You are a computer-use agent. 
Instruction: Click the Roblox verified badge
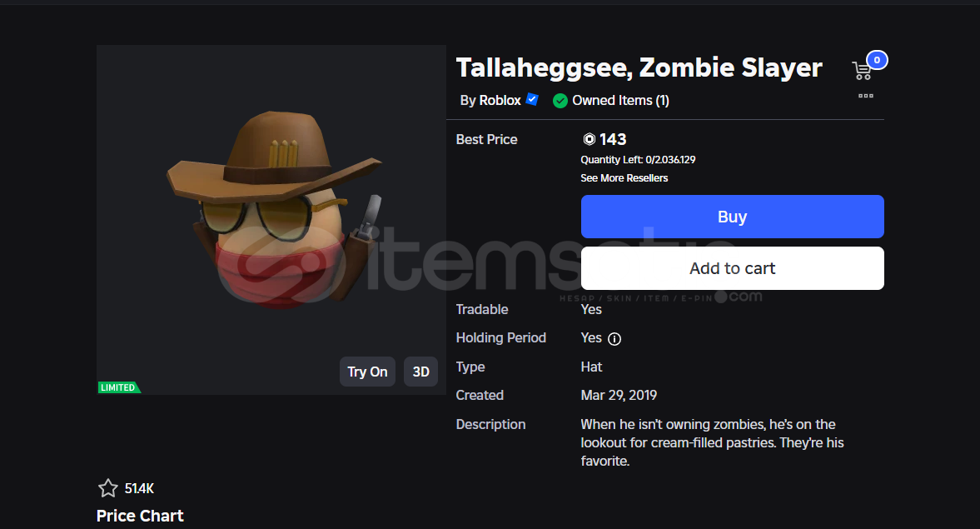(532, 99)
